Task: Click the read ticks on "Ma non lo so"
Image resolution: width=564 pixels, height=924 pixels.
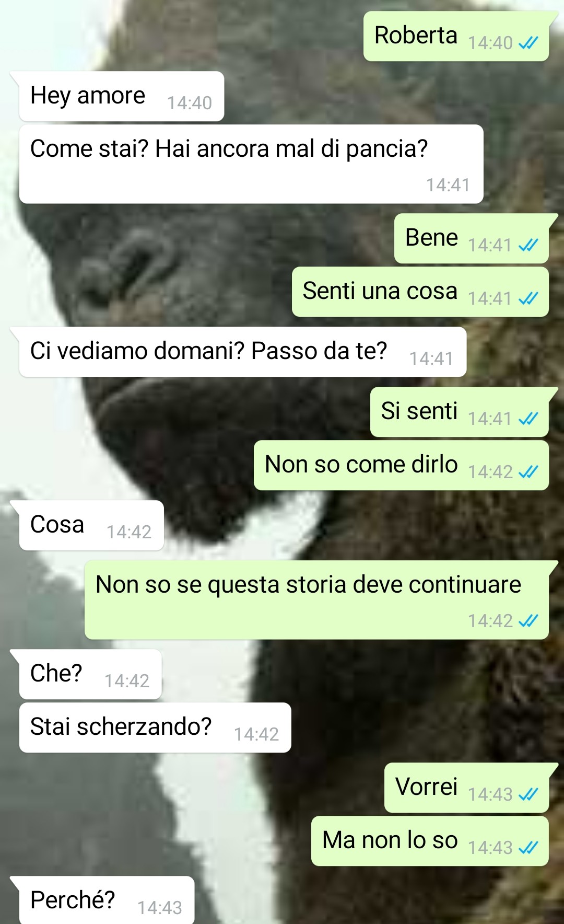Action: [x=528, y=848]
